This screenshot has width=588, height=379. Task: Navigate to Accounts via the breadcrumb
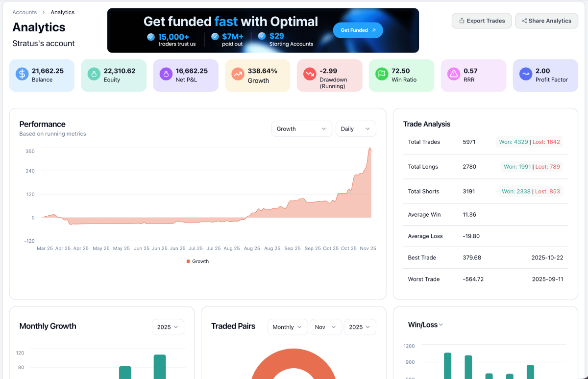tap(24, 12)
